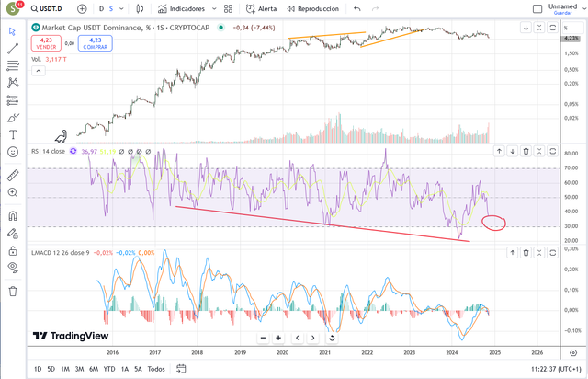Move LMACD pane up
This screenshot has height=379, width=588.
click(513, 253)
